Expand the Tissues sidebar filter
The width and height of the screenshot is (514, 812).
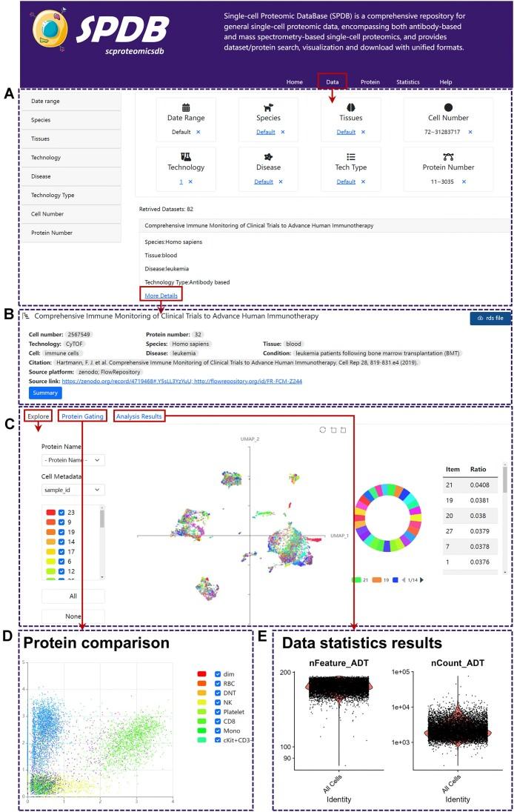tap(71, 139)
